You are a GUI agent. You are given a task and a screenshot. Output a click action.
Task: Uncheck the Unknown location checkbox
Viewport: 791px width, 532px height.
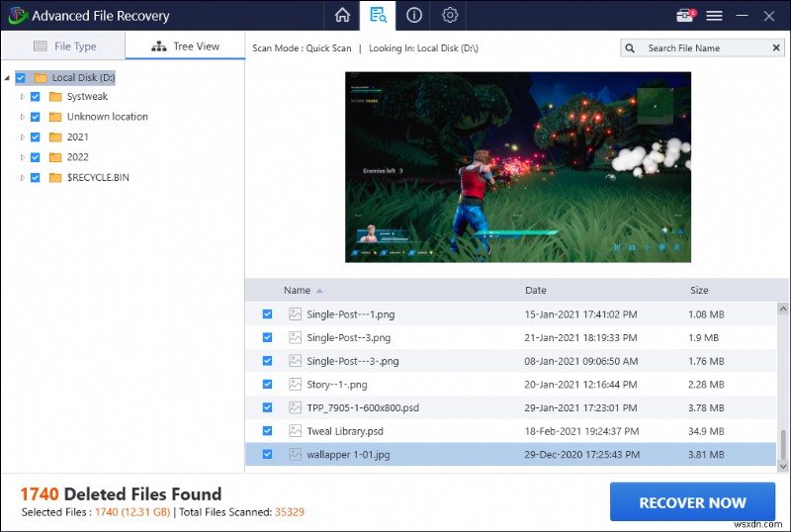[36, 117]
